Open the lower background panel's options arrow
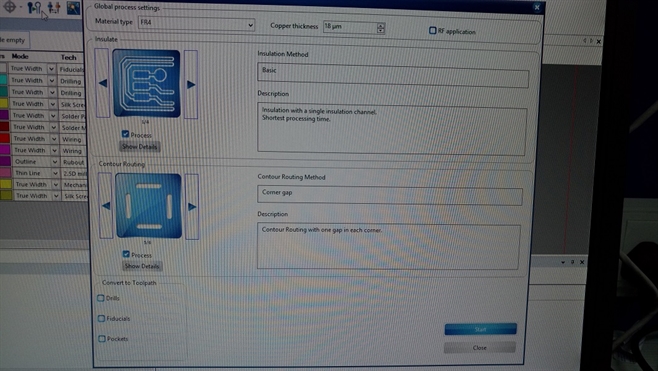The image size is (658, 371). (x=563, y=262)
